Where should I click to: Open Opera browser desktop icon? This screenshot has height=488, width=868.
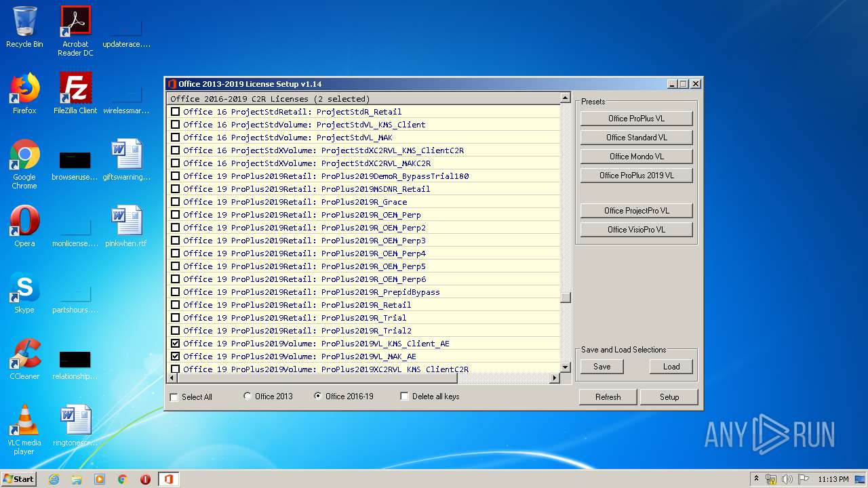(x=24, y=226)
